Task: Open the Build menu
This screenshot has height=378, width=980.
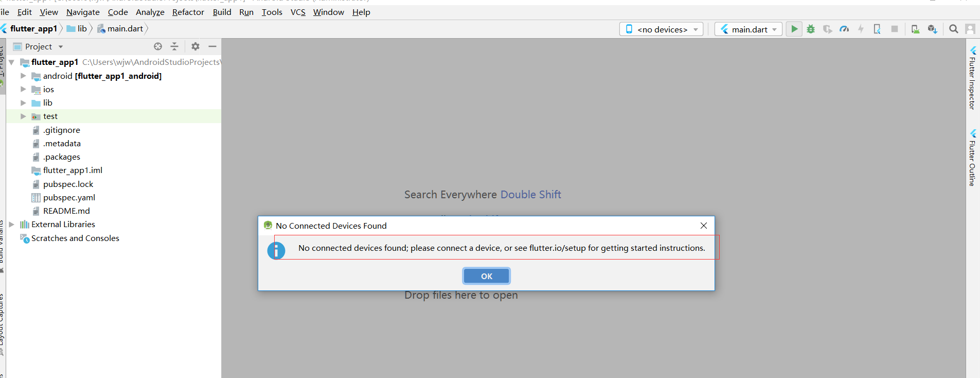Action: [x=222, y=12]
